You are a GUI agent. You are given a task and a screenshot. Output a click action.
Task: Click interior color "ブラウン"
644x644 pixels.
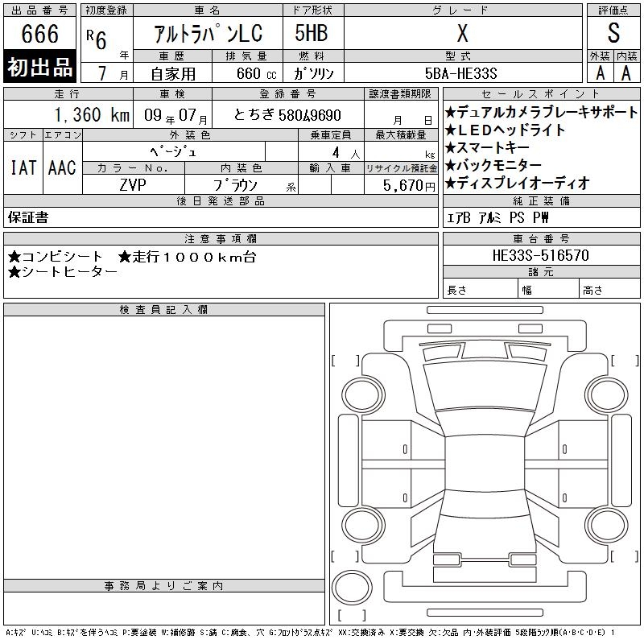pos(235,185)
